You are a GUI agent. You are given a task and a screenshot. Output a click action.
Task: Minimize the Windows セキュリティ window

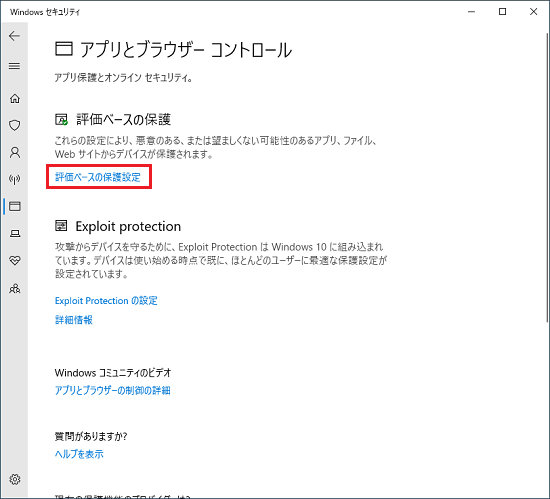(471, 12)
